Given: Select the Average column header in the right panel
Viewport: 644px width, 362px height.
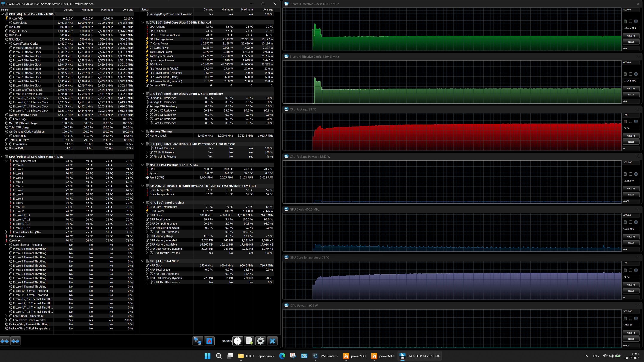Looking at the screenshot, I should coord(268,9).
